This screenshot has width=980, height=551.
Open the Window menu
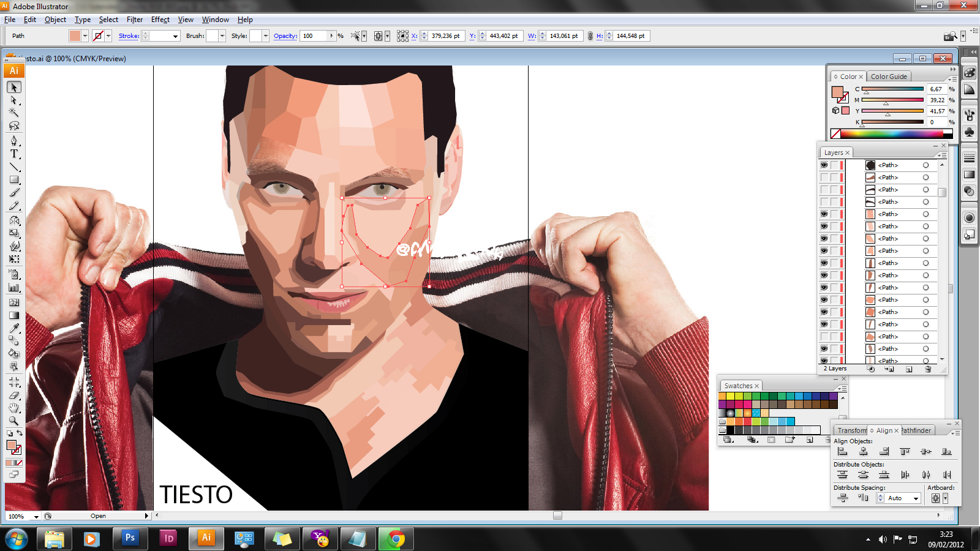point(216,20)
